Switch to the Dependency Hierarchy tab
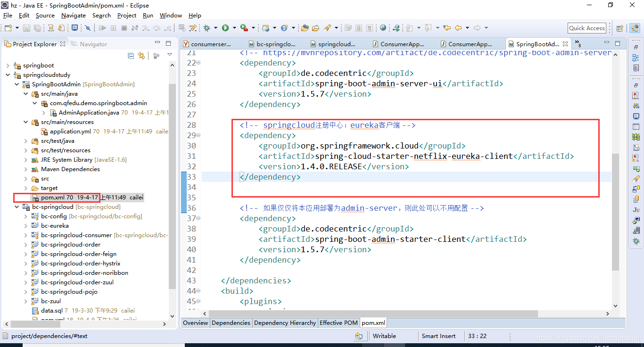Viewport: 644px width, 347px height. coord(285,323)
